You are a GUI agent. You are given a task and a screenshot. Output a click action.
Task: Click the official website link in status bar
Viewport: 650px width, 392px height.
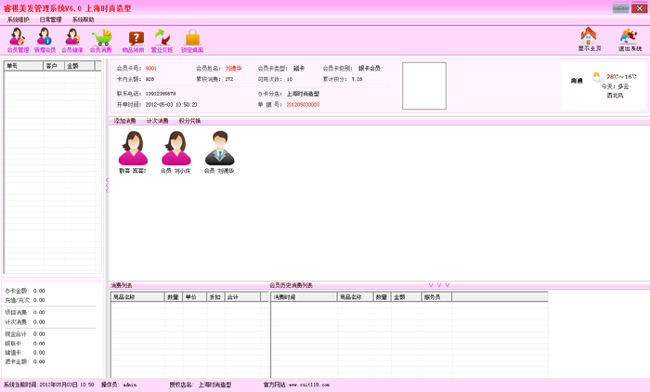click(x=309, y=385)
